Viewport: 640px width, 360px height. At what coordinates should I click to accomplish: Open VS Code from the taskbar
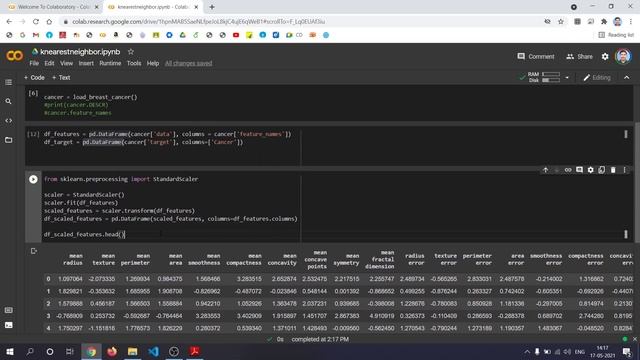coord(153,351)
